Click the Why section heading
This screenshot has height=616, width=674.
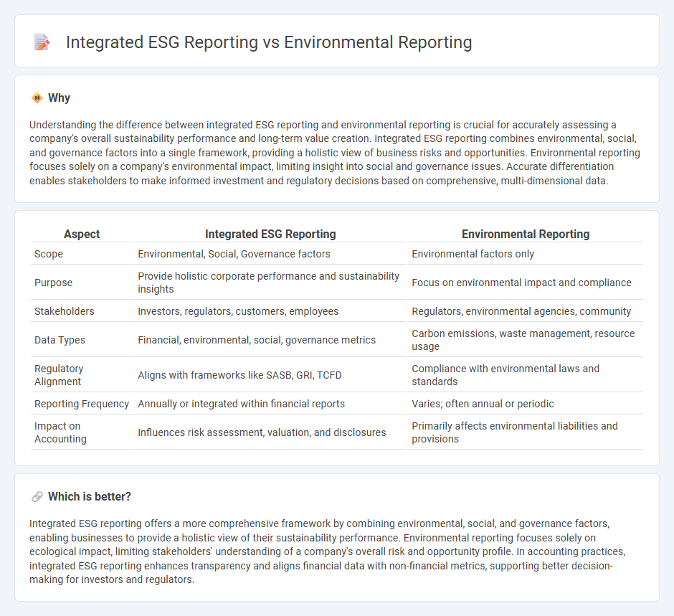[x=60, y=98]
